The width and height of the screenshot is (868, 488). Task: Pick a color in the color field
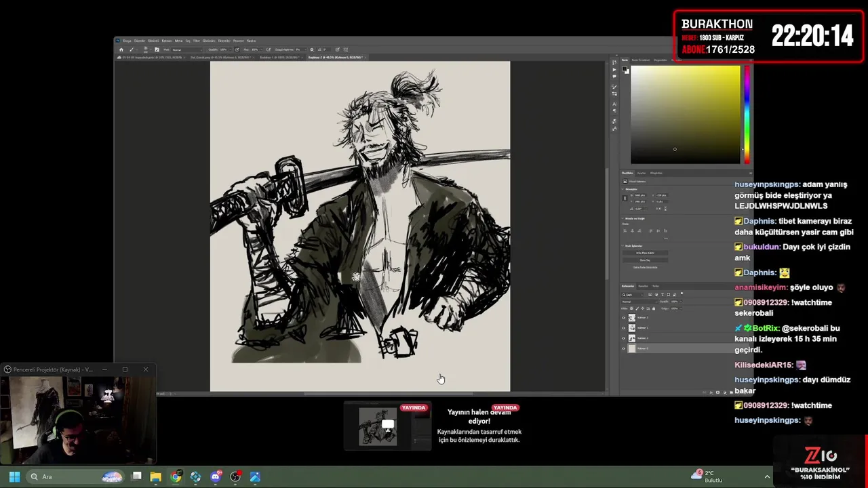(686, 115)
